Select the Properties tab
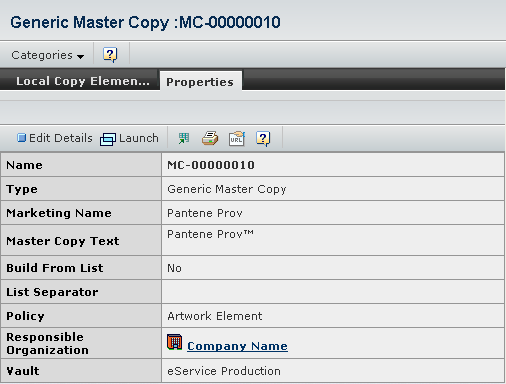Viewport: 506px width, 384px height. pyautogui.click(x=200, y=82)
